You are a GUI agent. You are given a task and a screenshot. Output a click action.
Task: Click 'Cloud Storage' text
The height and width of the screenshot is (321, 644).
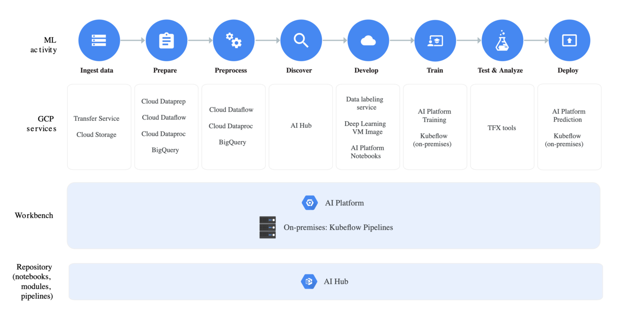97,134
